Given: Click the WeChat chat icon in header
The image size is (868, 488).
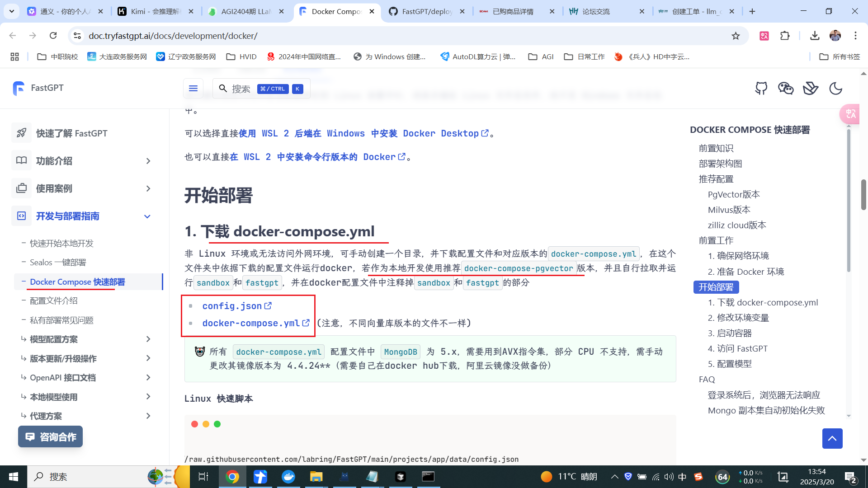Looking at the screenshot, I should [x=786, y=88].
